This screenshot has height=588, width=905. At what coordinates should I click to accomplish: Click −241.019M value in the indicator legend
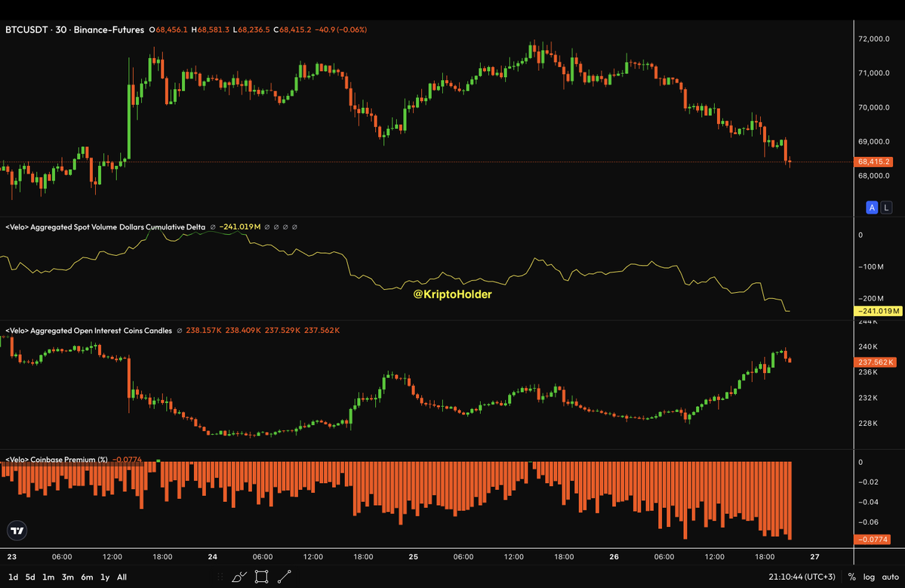(239, 226)
